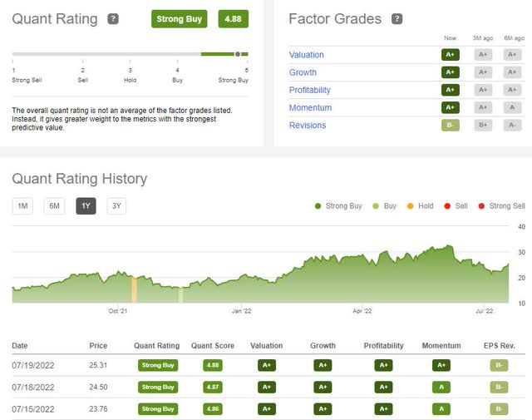Click the 4.88 quant score badge at top
The height and width of the screenshot is (420, 532).
tap(233, 19)
